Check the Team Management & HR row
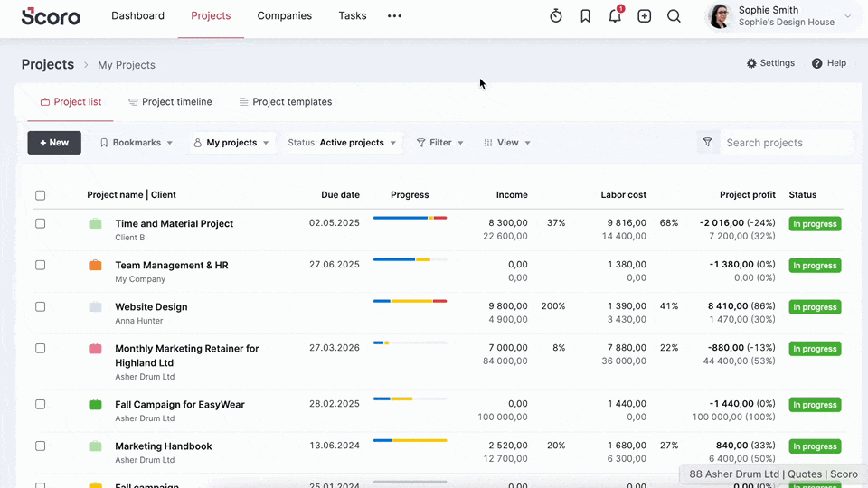The width and height of the screenshot is (868, 488). tap(41, 265)
